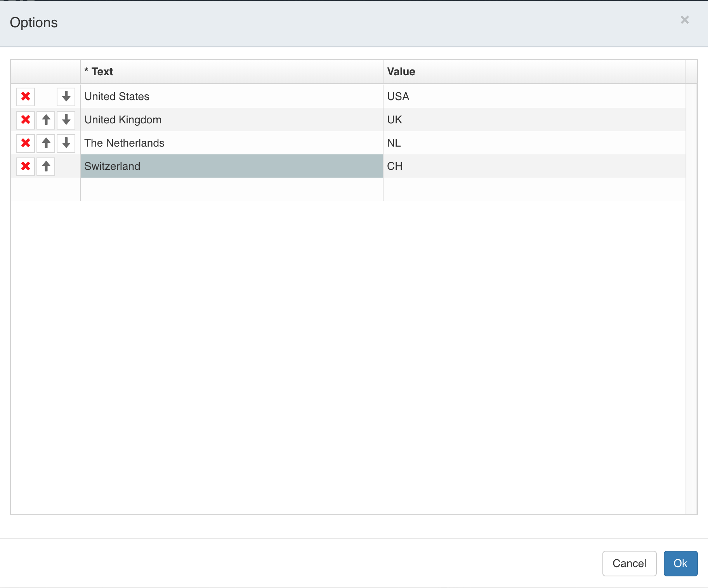This screenshot has width=708, height=588.
Task: Move the United Kingdom row up
Action: click(x=45, y=120)
